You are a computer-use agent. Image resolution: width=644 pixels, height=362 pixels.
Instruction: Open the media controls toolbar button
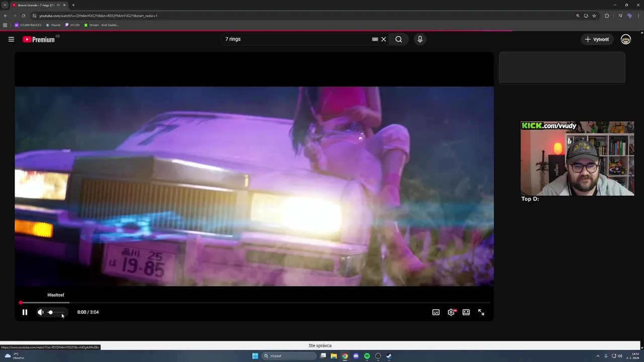(620, 16)
